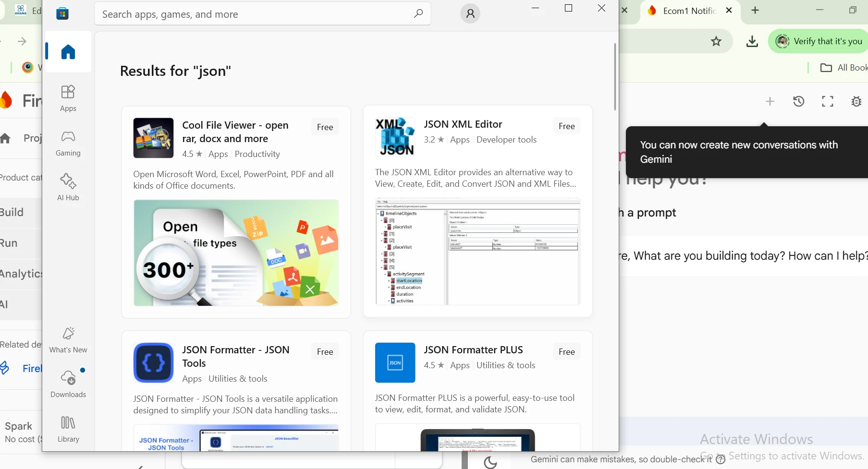Open JSON Formatter Tools preview thumbnail
The image size is (868, 469).
(x=236, y=438)
